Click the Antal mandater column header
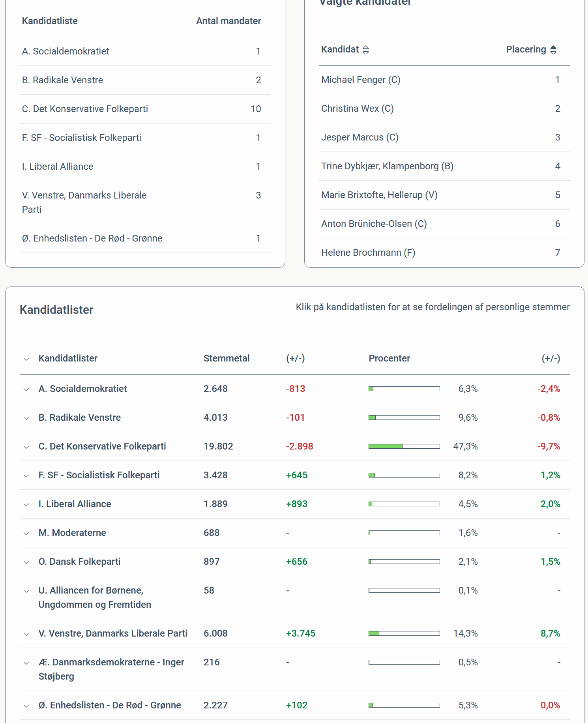This screenshot has width=588, height=723. [x=228, y=21]
